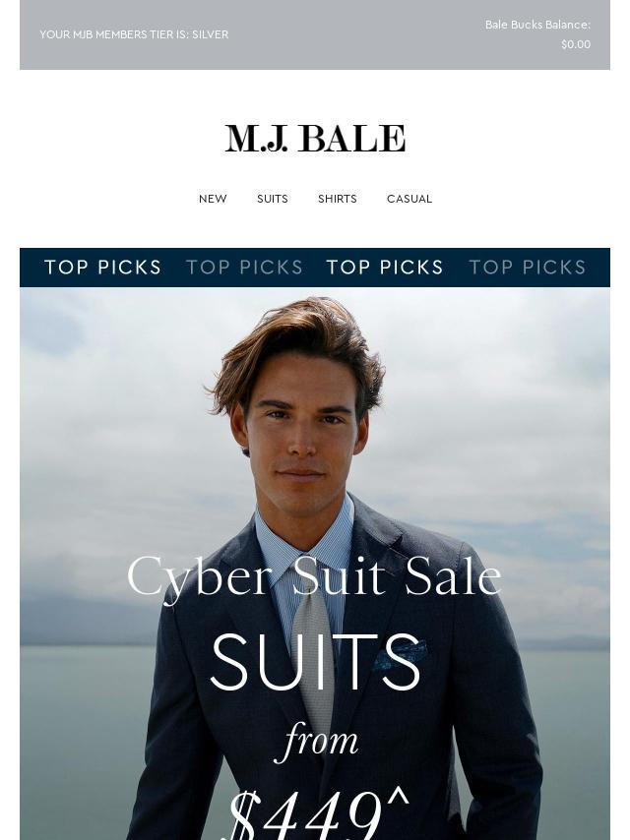Select the $0.00 balance amount

coord(576,44)
